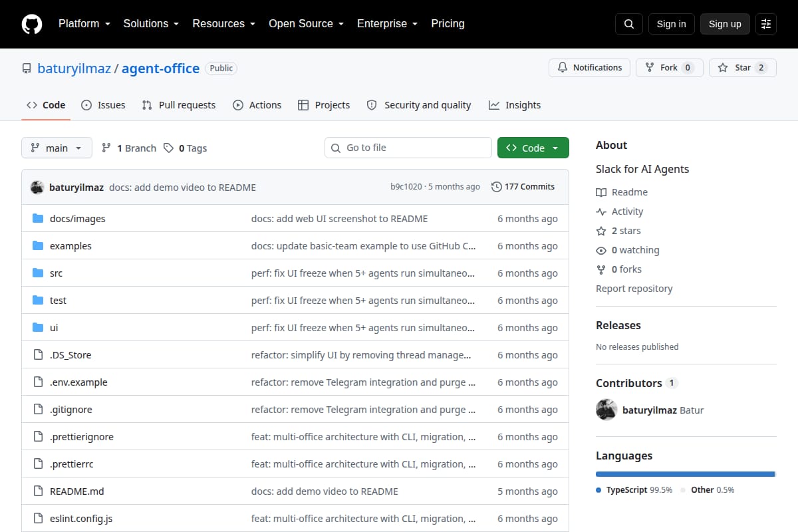
Task: Click baturyilmaz avatar in latest commit row
Action: pos(37,187)
